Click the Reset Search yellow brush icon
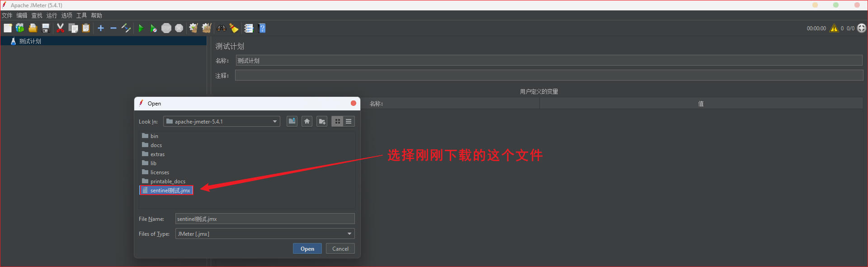The image size is (868, 267). click(x=234, y=28)
